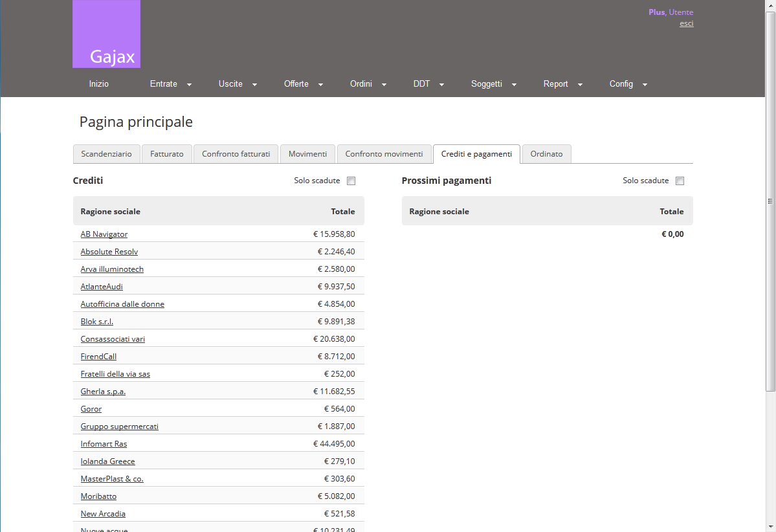Image resolution: width=776 pixels, height=532 pixels.
Task: Enable Solo scadute checkbox for Crediti
Action: (x=351, y=181)
